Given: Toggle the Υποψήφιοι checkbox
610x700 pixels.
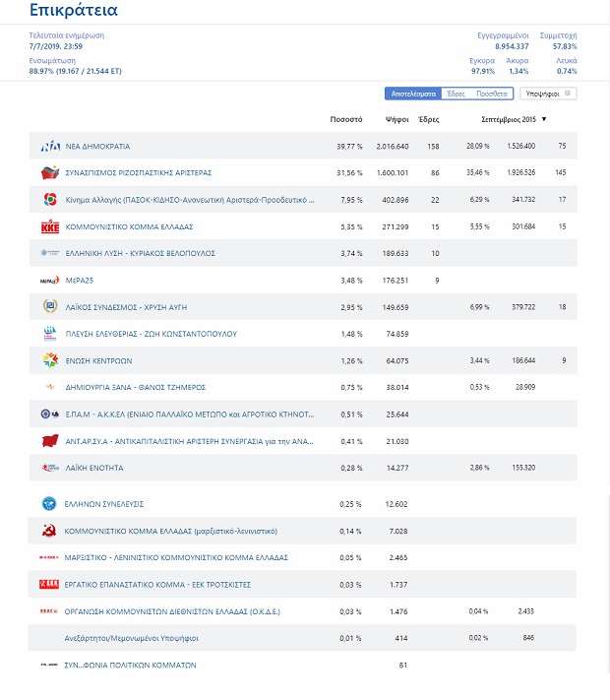Looking at the screenshot, I should [569, 94].
